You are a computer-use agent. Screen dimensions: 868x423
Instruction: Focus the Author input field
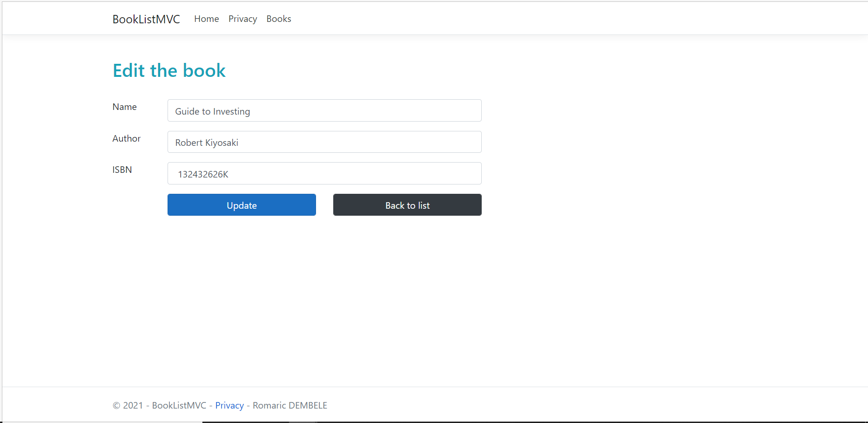324,142
